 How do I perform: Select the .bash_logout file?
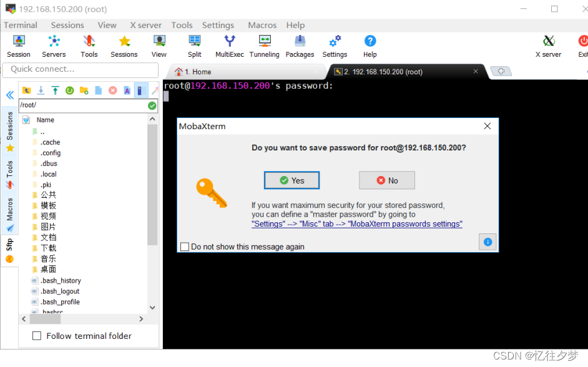(x=60, y=291)
